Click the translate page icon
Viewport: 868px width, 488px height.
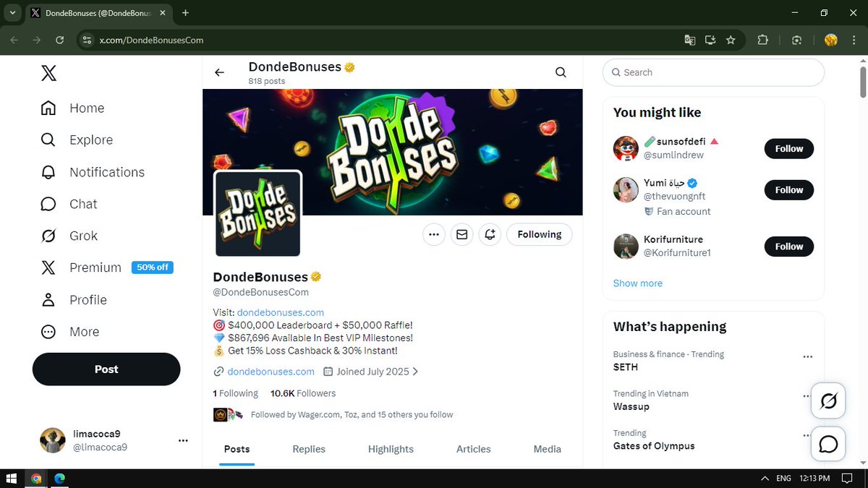coord(690,40)
